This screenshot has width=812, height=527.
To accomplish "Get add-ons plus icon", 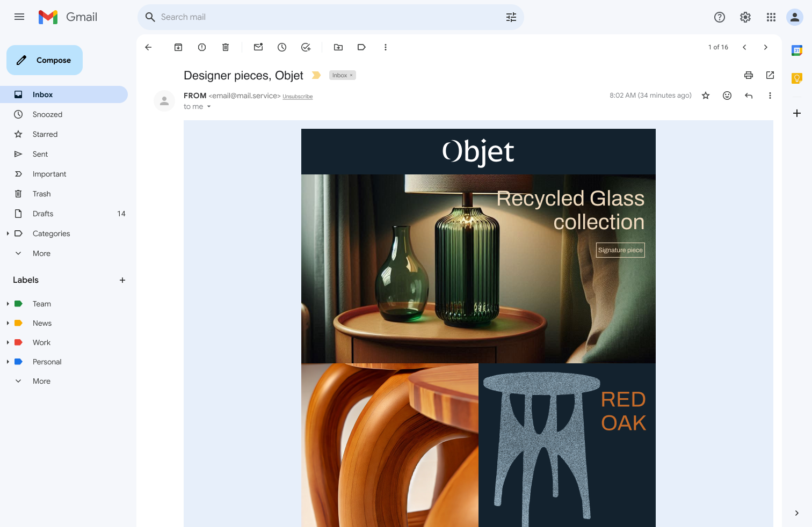I will pos(797,113).
